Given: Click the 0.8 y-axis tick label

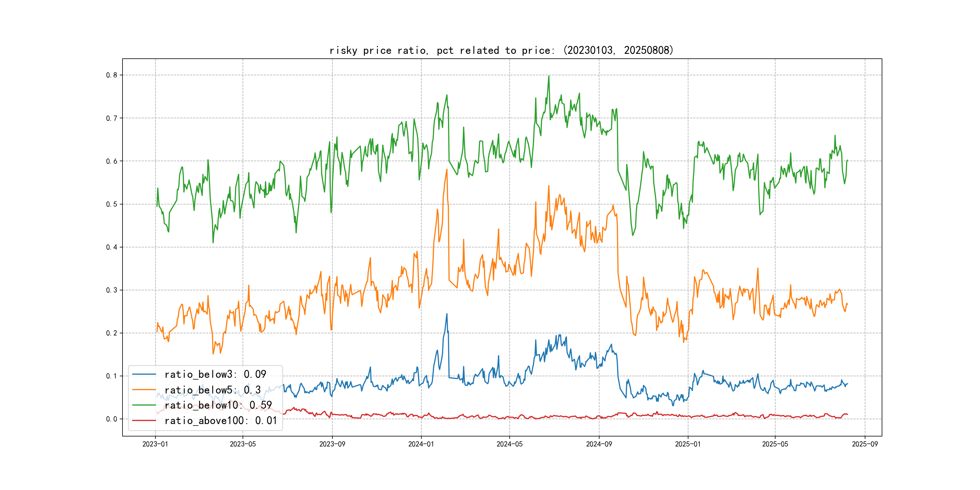Looking at the screenshot, I should pos(112,75).
